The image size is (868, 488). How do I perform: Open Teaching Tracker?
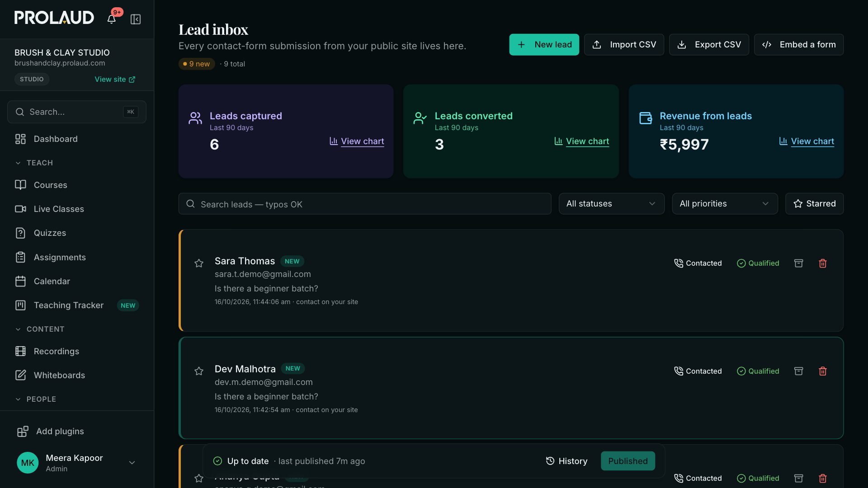tap(77, 305)
